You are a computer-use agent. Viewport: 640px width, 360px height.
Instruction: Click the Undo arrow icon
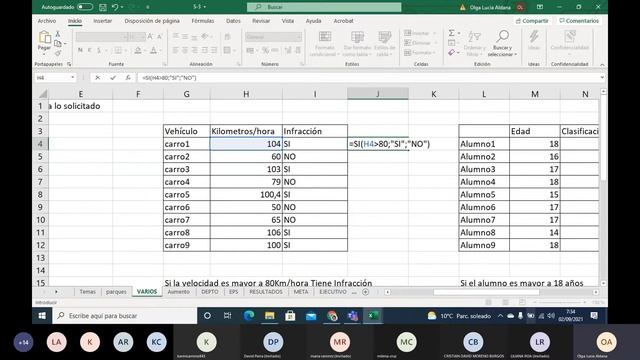pos(115,7)
